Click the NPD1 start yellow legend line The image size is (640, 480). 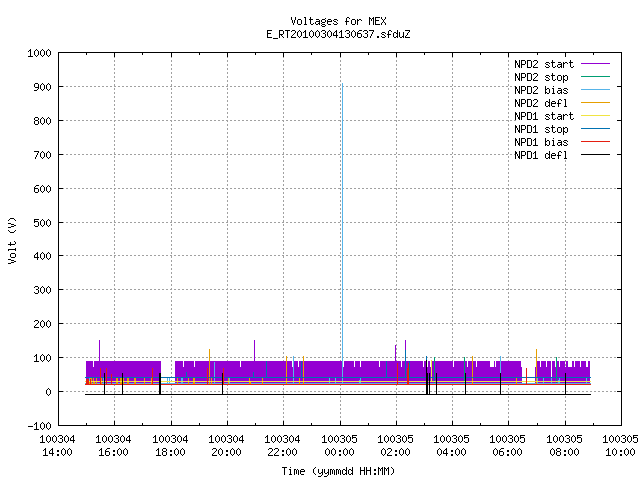[x=595, y=116]
